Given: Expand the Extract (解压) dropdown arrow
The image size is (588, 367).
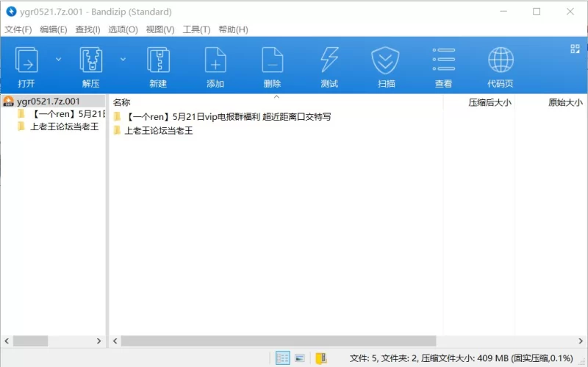Looking at the screenshot, I should pos(123,60).
